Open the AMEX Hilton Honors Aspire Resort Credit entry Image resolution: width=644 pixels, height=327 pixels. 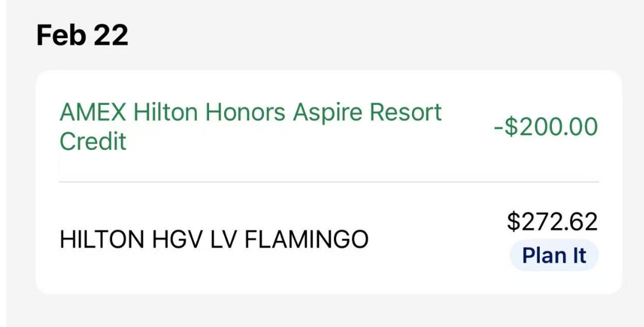pos(250,127)
